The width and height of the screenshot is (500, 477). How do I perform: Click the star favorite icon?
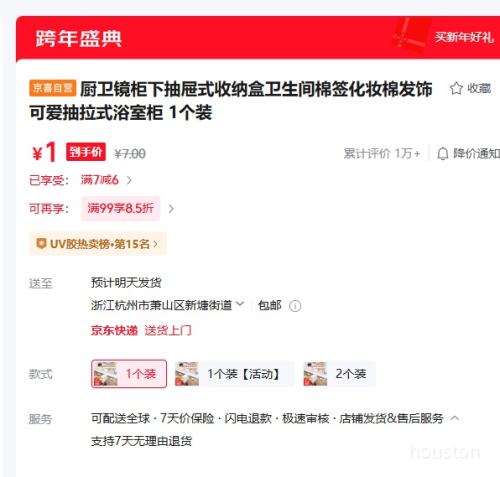[x=456, y=88]
